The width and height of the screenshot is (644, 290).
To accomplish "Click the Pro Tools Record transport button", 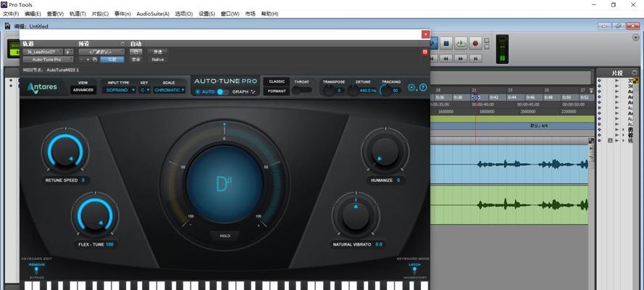I will click(x=475, y=43).
